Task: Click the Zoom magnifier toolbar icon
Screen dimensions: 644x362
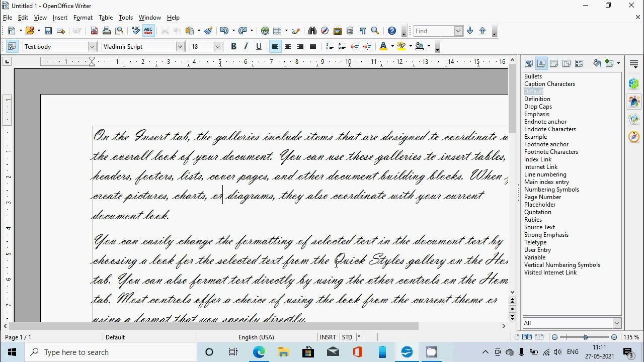Action: click(375, 31)
